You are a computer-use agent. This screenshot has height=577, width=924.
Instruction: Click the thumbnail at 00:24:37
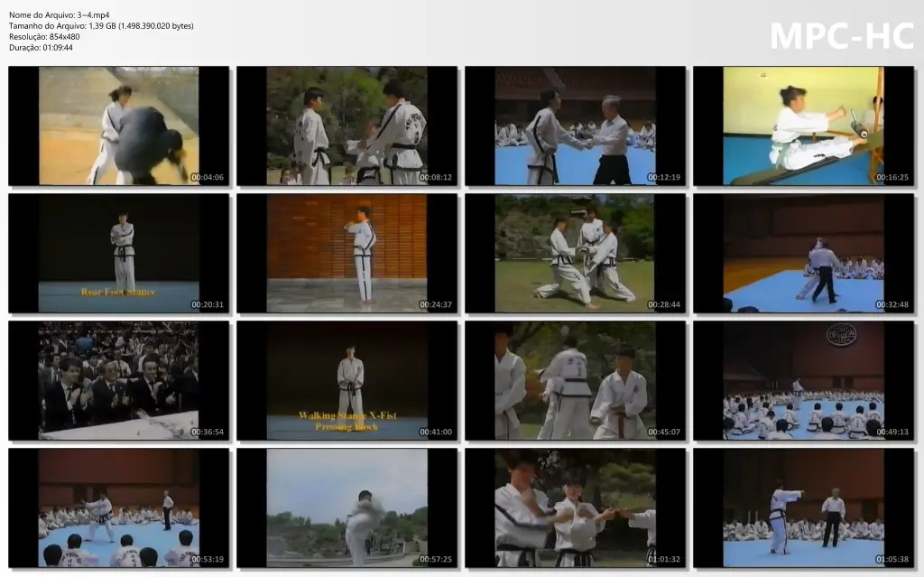click(347, 253)
